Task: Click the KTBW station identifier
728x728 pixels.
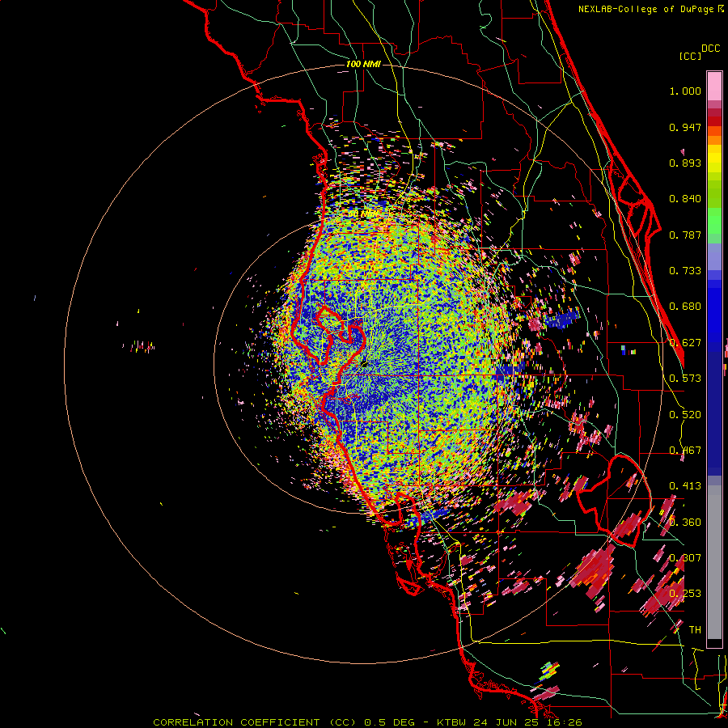Action: 453,722
